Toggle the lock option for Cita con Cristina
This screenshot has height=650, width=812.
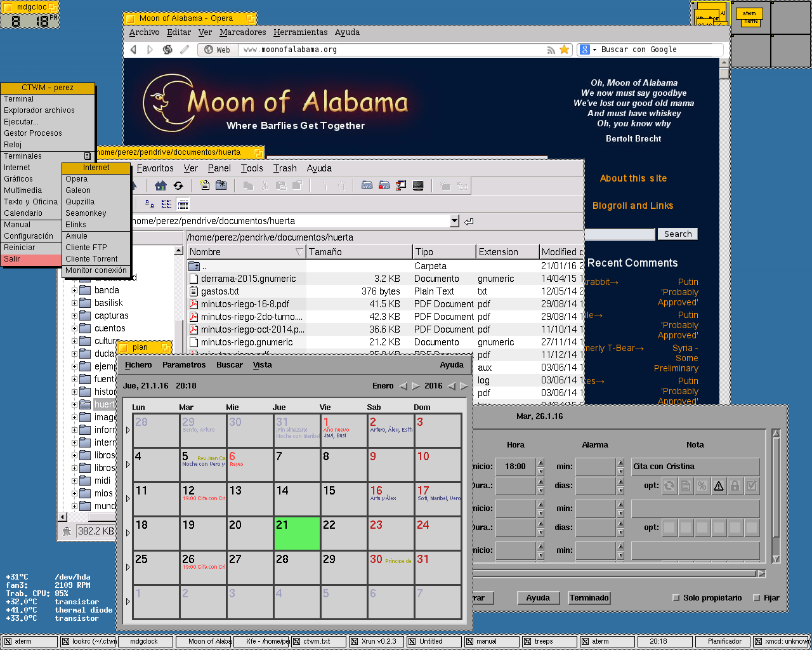735,486
